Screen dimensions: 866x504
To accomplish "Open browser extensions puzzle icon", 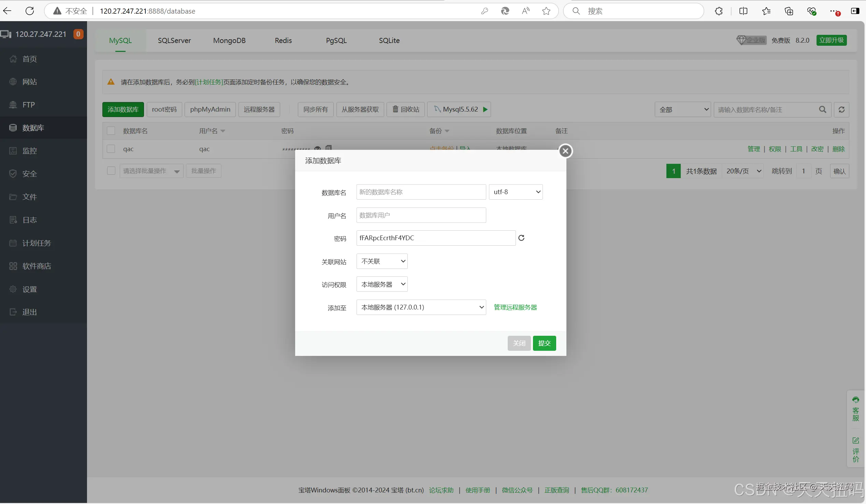I will click(x=719, y=11).
